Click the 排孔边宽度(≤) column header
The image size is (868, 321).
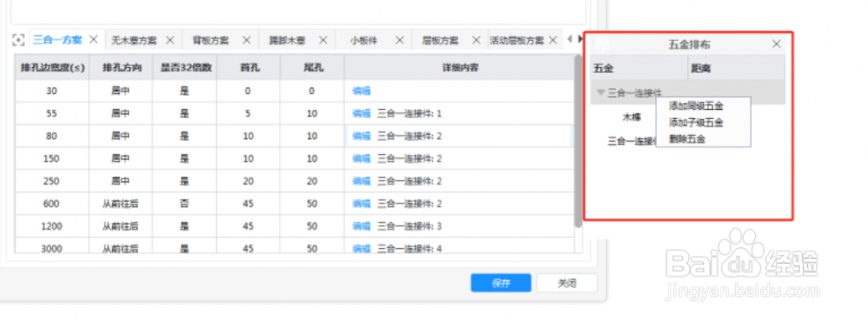point(52,68)
